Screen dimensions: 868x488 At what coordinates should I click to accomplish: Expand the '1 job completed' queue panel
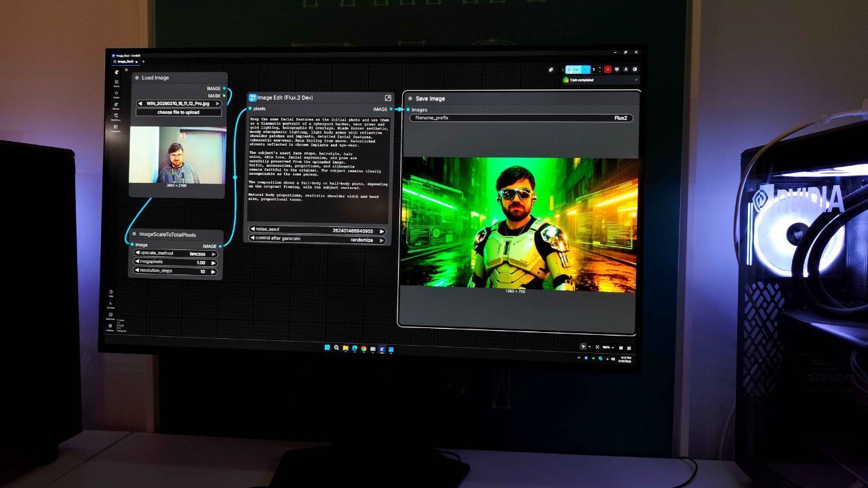tap(635, 80)
